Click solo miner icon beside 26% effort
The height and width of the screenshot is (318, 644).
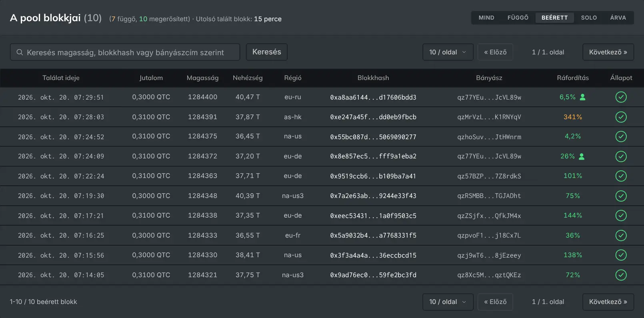(582, 156)
